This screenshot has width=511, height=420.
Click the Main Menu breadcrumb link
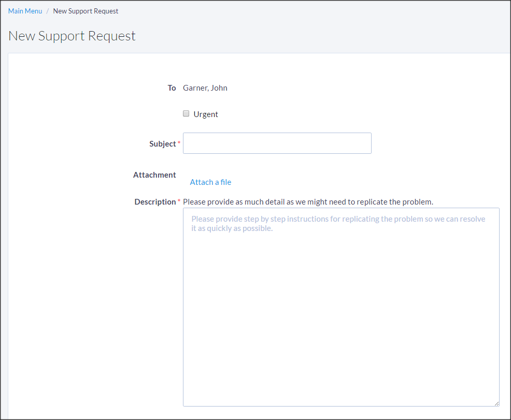[x=25, y=11]
